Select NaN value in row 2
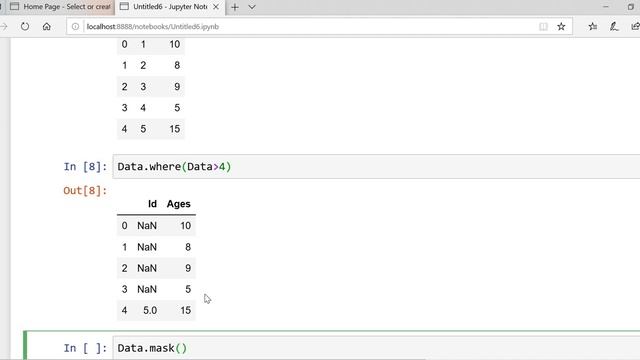This screenshot has height=360, width=640. (x=147, y=268)
